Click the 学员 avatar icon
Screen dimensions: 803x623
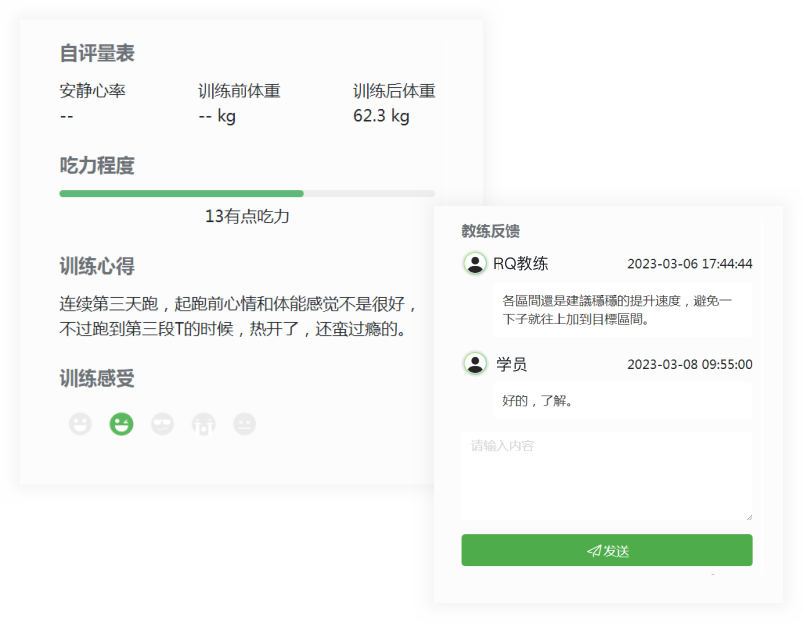pyautogui.click(x=475, y=363)
